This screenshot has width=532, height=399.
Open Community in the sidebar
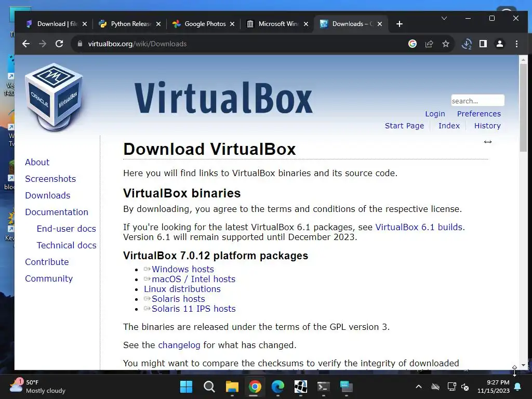(x=49, y=278)
